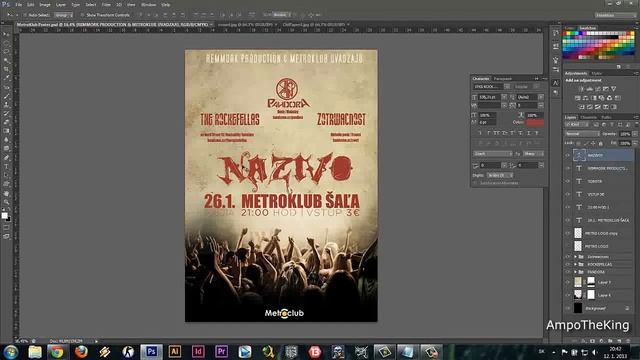640x360 pixels.
Task: Add an Invert adjustment layer
Action: coord(582,107)
